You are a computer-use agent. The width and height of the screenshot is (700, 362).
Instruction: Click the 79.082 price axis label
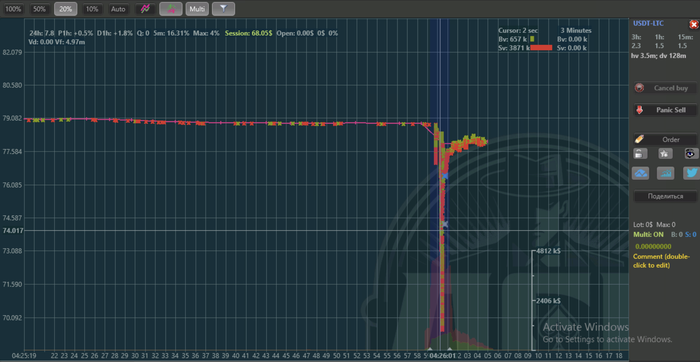pos(12,119)
